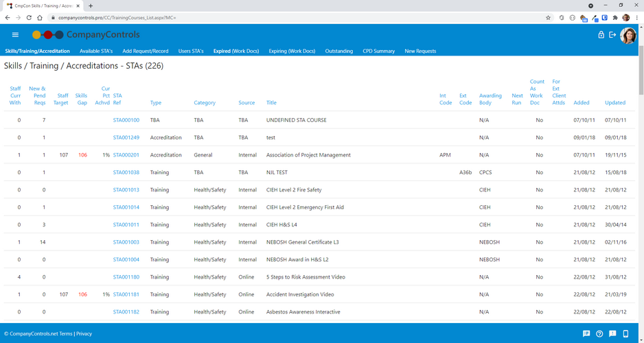The image size is (644, 343).
Task: Click the red 106 skills gap for STA000201
Action: coord(82,155)
